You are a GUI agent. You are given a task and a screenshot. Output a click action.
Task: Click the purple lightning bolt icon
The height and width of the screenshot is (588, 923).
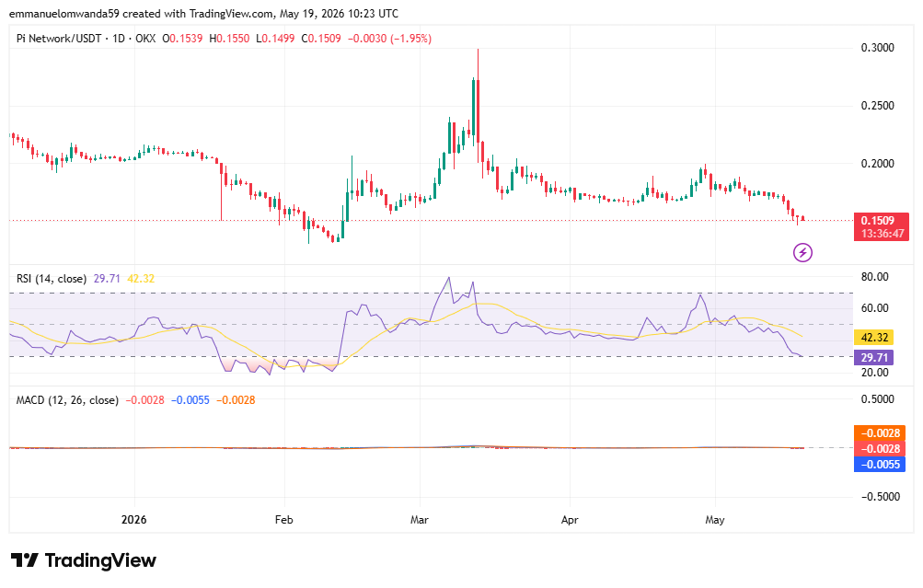click(803, 252)
